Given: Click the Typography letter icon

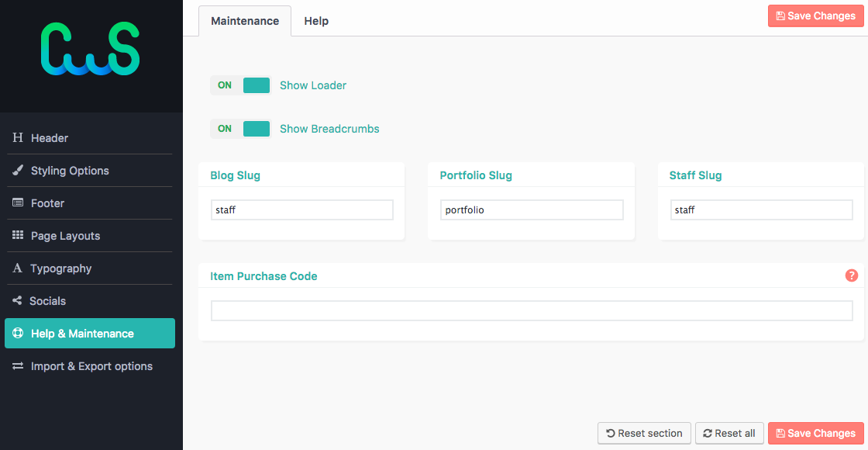Looking at the screenshot, I should pyautogui.click(x=18, y=268).
